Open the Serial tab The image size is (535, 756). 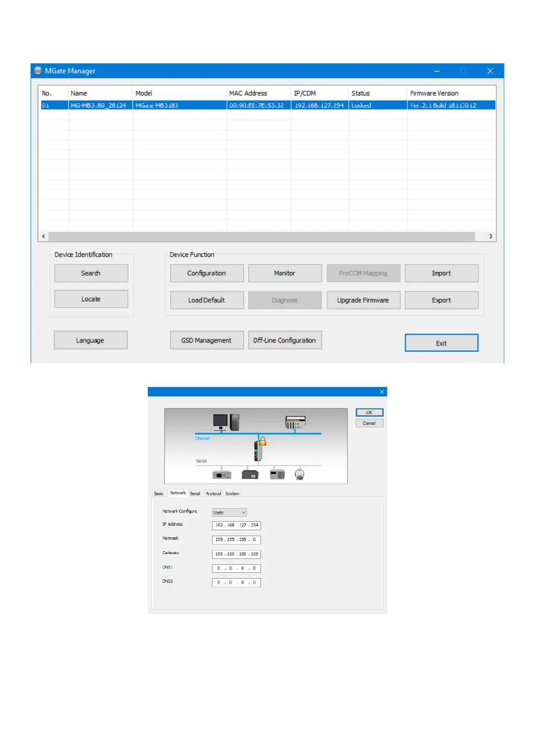[x=195, y=493]
